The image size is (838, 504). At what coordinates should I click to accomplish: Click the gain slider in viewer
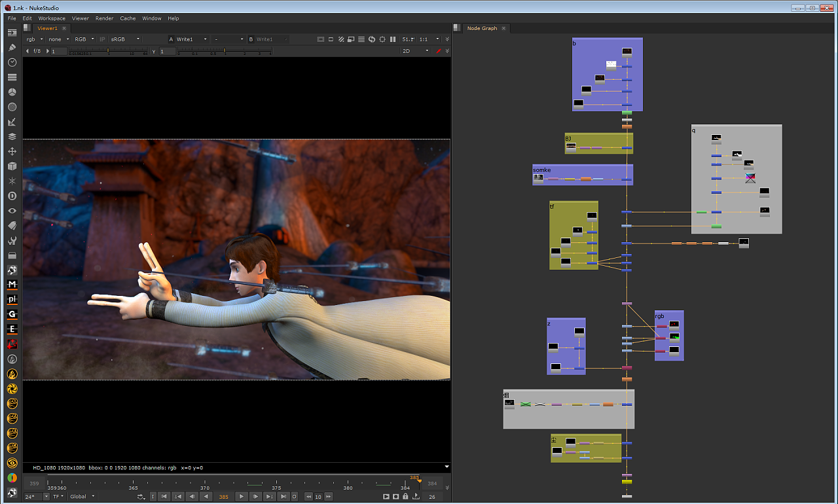[x=108, y=51]
